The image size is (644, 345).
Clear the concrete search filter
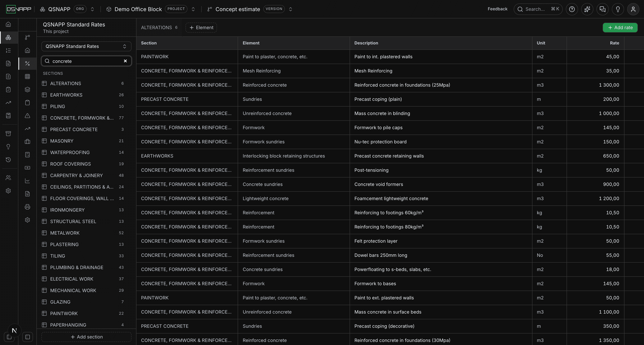(125, 61)
